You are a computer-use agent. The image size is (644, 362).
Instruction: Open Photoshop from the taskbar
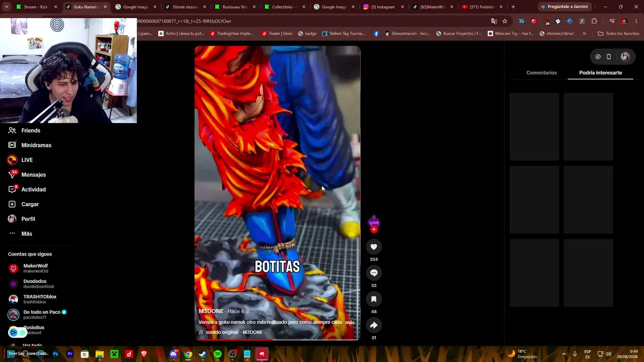coord(55,354)
